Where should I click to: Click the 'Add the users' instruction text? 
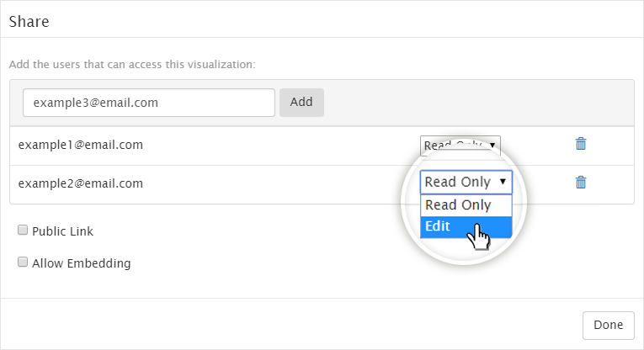(x=132, y=65)
